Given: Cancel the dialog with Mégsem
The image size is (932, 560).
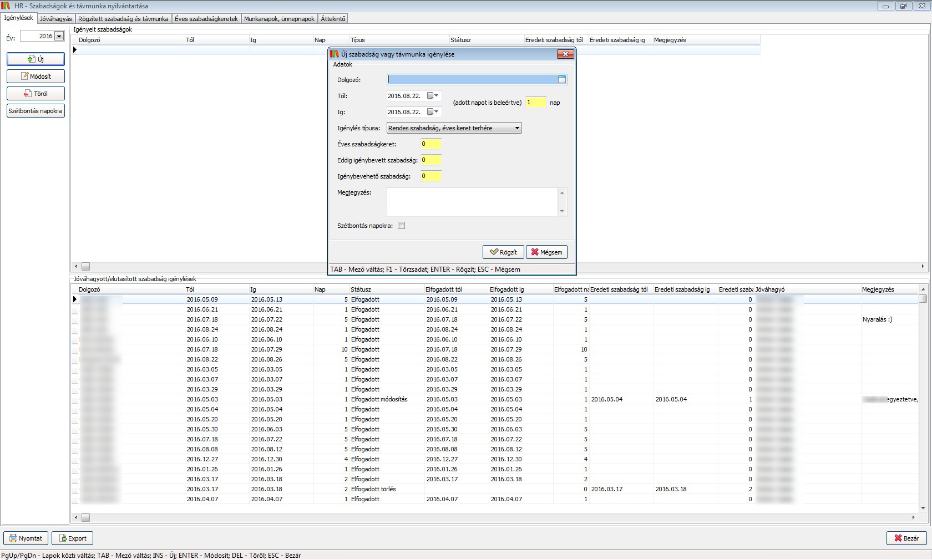Looking at the screenshot, I should [x=546, y=252].
